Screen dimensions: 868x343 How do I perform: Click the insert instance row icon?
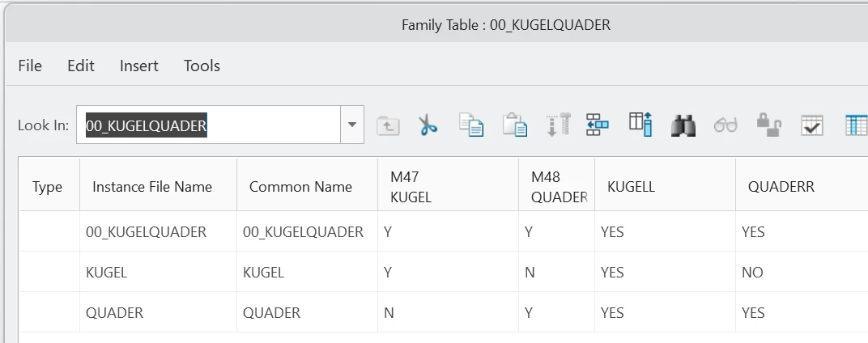(x=598, y=125)
